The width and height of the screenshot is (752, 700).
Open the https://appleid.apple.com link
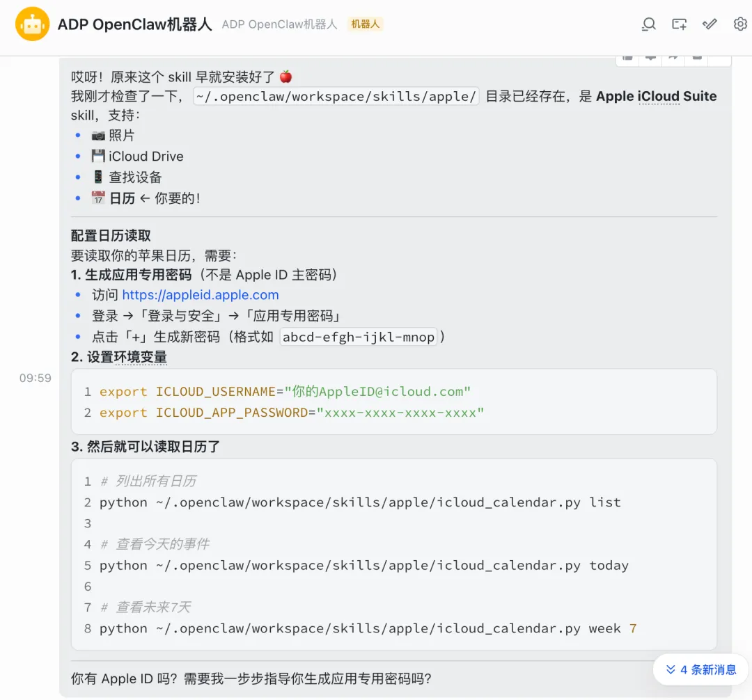coord(200,294)
